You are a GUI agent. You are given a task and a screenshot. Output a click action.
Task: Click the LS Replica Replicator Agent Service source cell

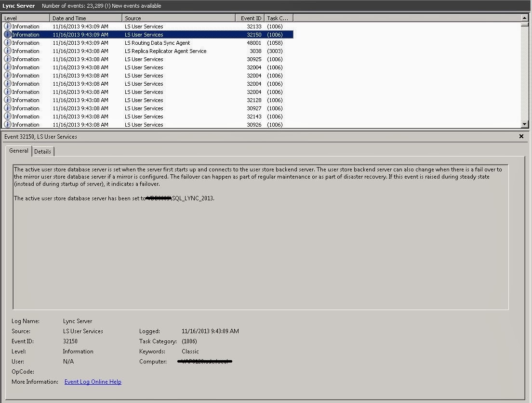[x=165, y=51]
